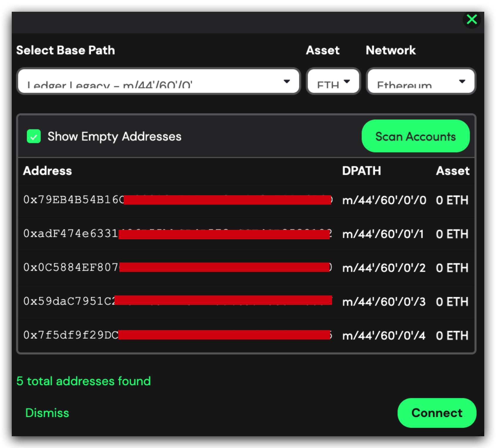Viewport: 496px width, 448px height.
Task: Click the Connect button
Action: coord(436,413)
